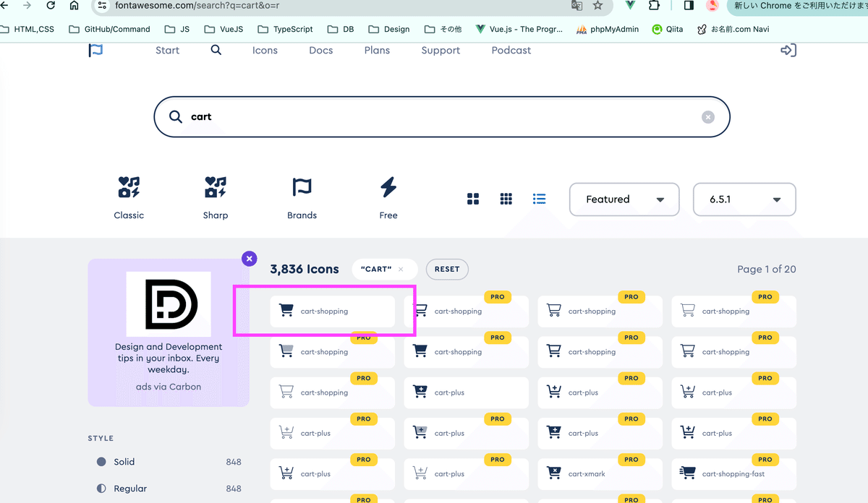The image size is (868, 503).
Task: Click the sign-in arrow icon
Action: pos(788,51)
